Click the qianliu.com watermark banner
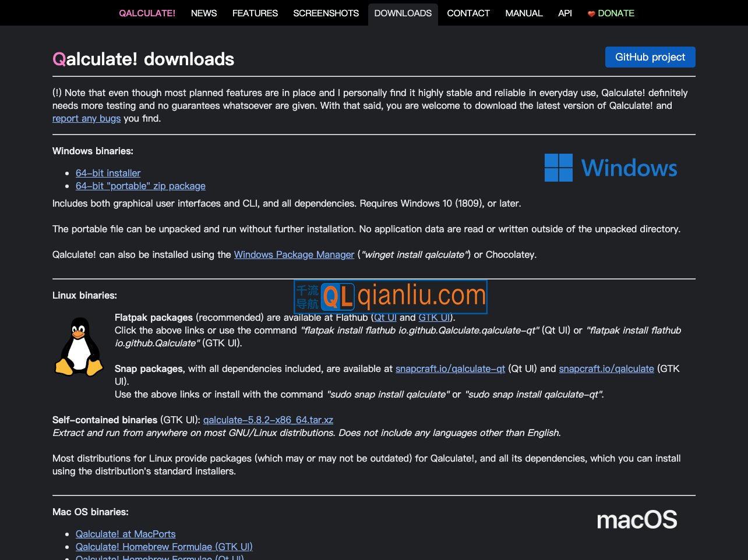Image resolution: width=748 pixels, height=560 pixels. pyautogui.click(x=390, y=297)
